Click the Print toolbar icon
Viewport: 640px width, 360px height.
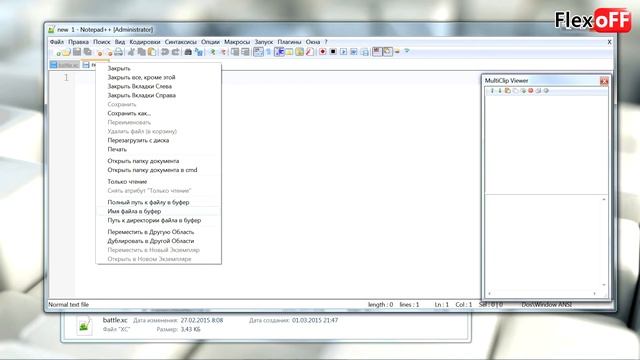pos(118,52)
